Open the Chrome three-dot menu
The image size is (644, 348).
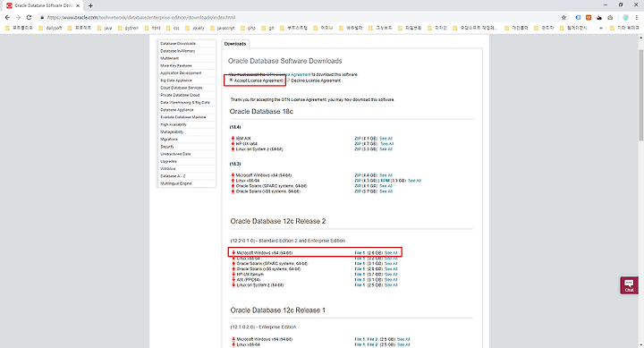pos(637,17)
